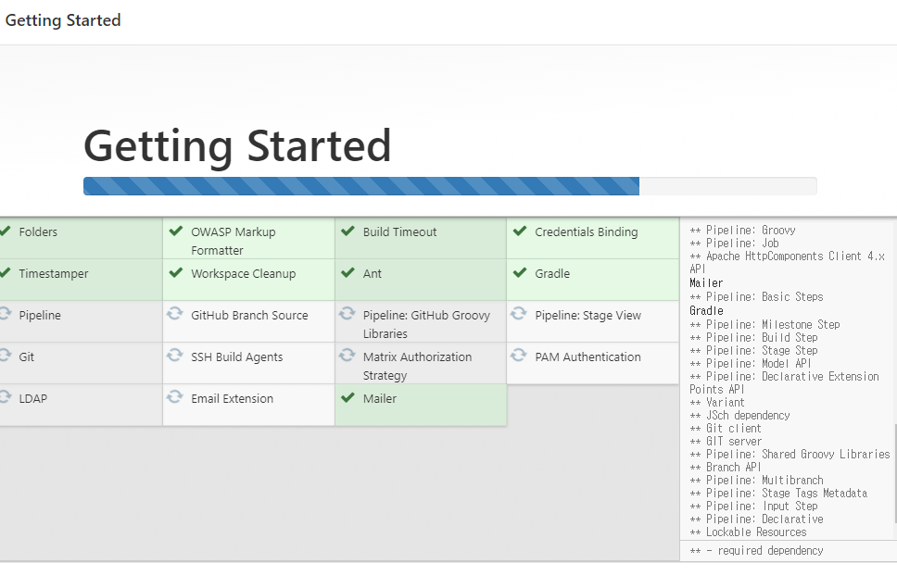Click the checkmark icon beside Gradle plugin
This screenshot has width=897, height=588.
(x=520, y=272)
